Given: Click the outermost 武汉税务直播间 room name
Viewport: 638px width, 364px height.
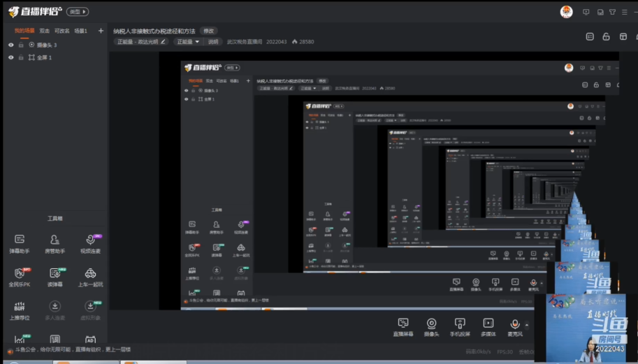Looking at the screenshot, I should 245,41.
